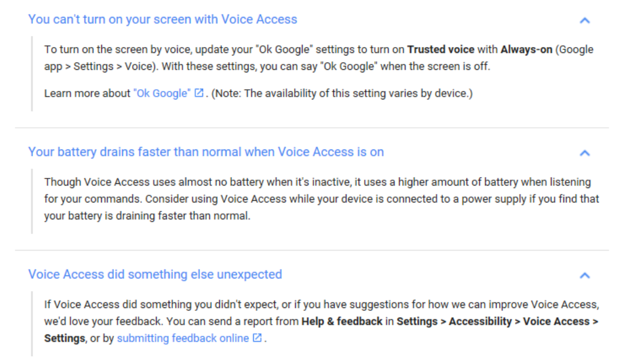Collapse the "can't turn on your screen" section chevron
Viewport: 631px width, 364px height.
(x=585, y=20)
